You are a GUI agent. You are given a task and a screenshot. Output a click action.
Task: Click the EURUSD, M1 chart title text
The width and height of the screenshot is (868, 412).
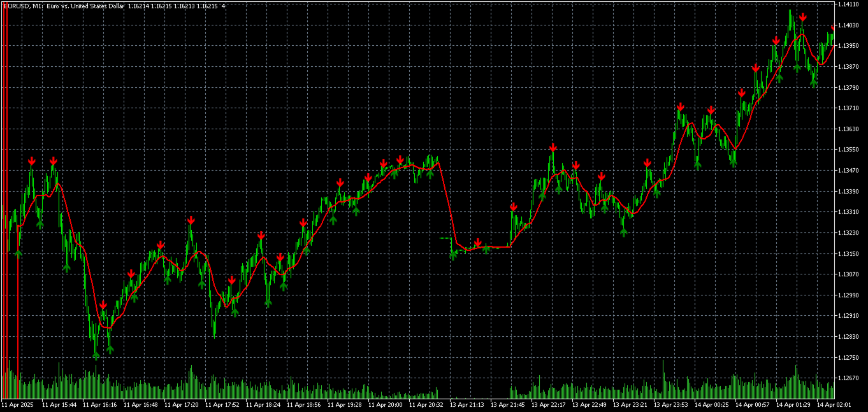22,5
